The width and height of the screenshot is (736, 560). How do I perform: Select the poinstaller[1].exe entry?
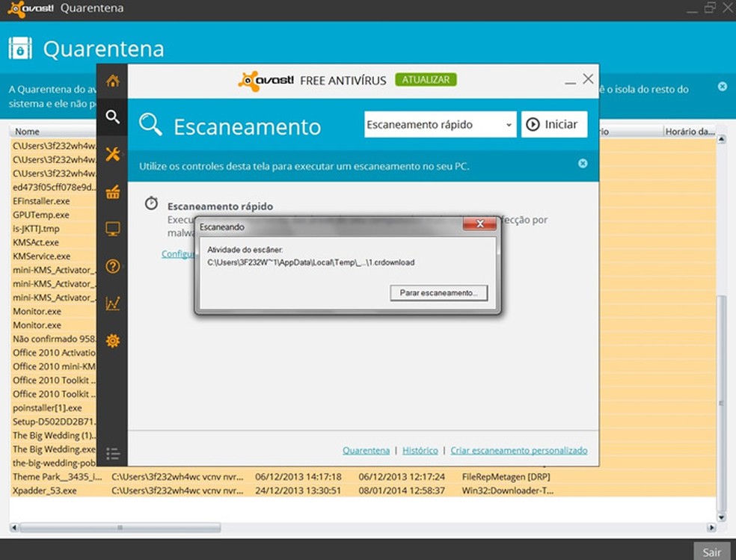tap(47, 407)
